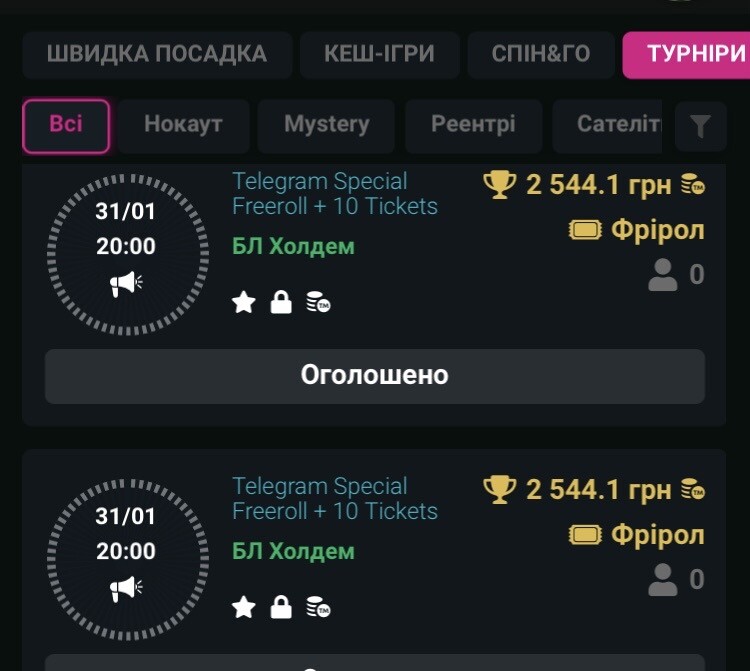The width and height of the screenshot is (750, 671).
Task: Click Фрірол ticket icon in bottom card
Action: [585, 535]
